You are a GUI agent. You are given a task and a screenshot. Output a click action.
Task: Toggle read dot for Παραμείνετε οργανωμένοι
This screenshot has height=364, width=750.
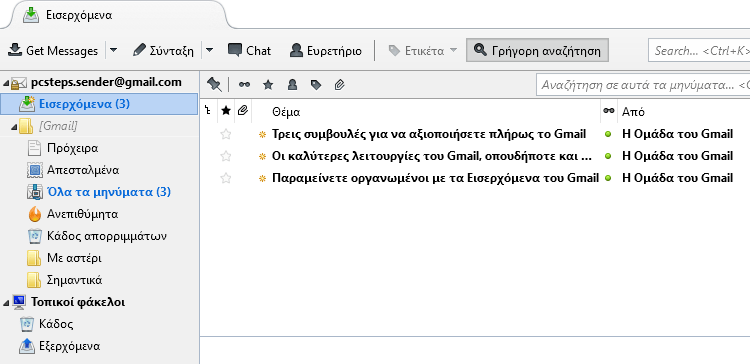[x=608, y=178]
